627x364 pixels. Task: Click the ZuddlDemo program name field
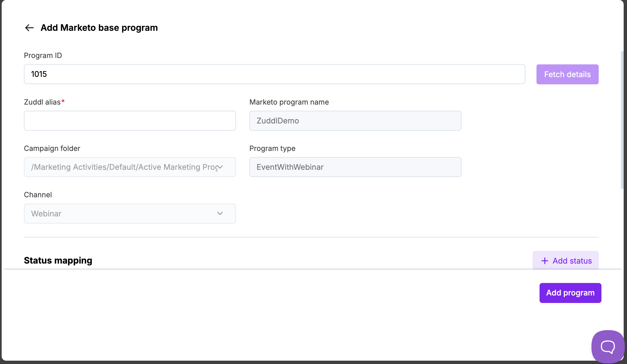click(x=355, y=121)
